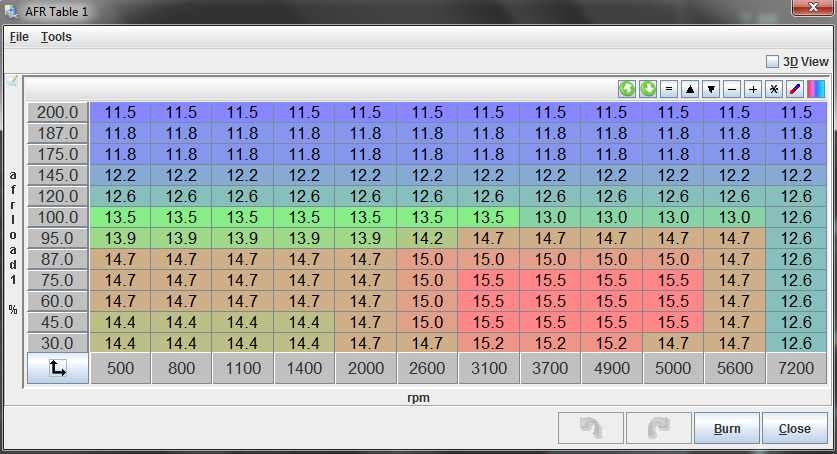The width and height of the screenshot is (837, 454).
Task: Click the multiply (asterisk) toolbar icon
Action: 774,89
